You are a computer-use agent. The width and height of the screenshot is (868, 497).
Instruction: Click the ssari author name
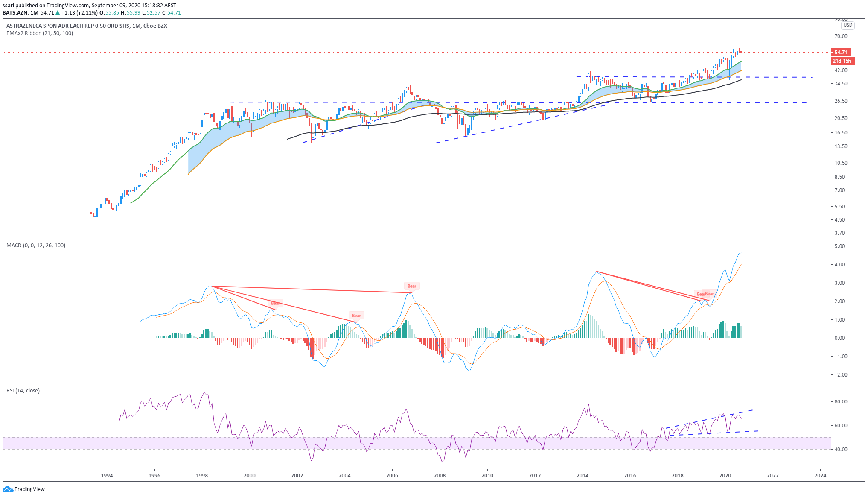click(x=9, y=6)
